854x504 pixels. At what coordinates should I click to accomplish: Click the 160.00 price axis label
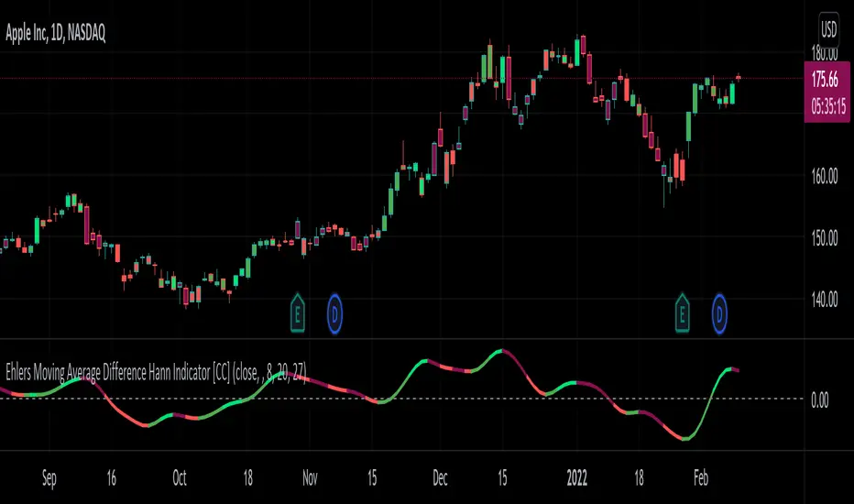(825, 176)
